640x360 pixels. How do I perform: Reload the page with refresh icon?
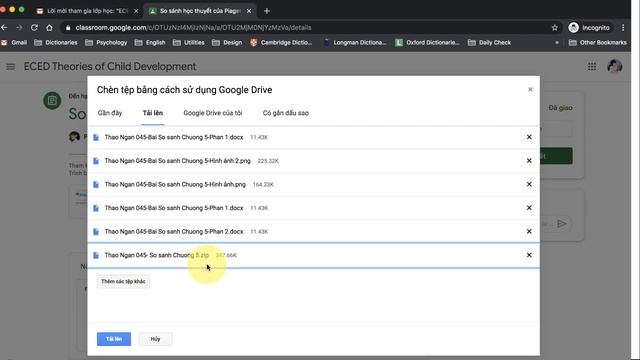tap(34, 28)
